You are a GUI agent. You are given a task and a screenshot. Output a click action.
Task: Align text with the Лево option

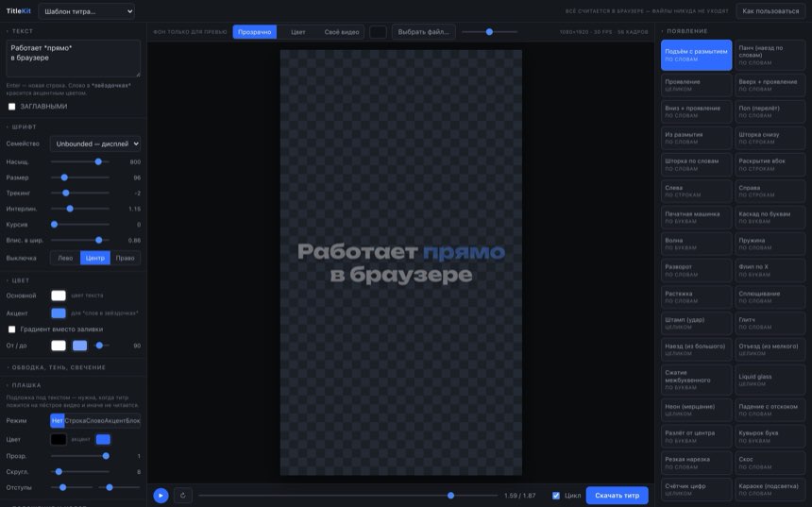click(65, 258)
